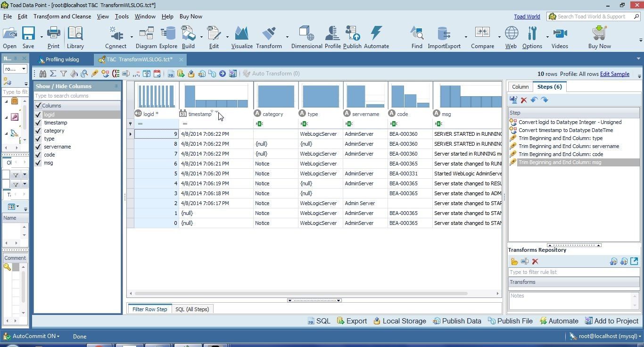Uncheck the logid column checkbox
Screen dimensions: 644x347
pyautogui.click(x=38, y=115)
